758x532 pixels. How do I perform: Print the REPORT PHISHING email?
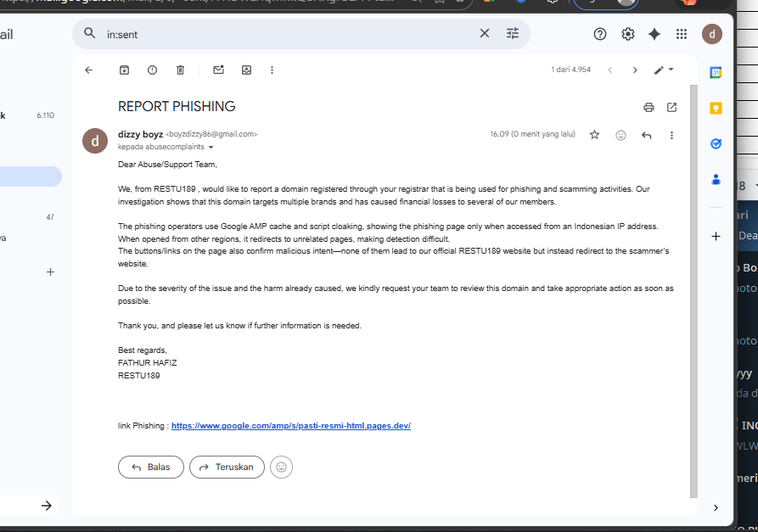coord(649,107)
